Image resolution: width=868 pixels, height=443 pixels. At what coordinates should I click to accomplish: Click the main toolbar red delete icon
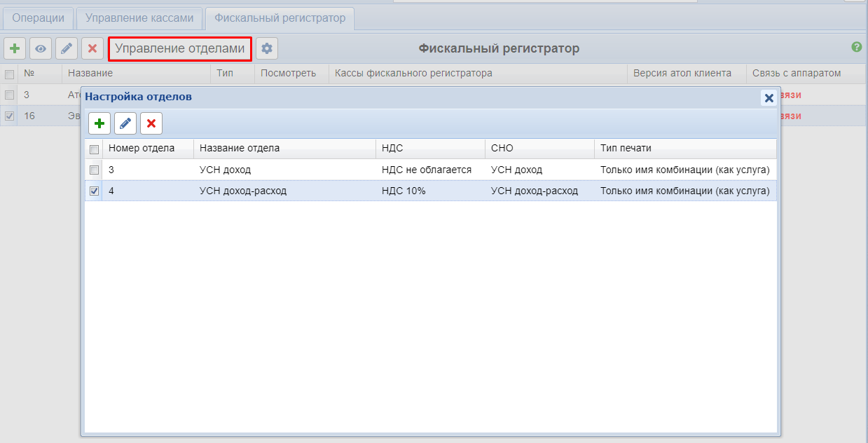coord(92,48)
